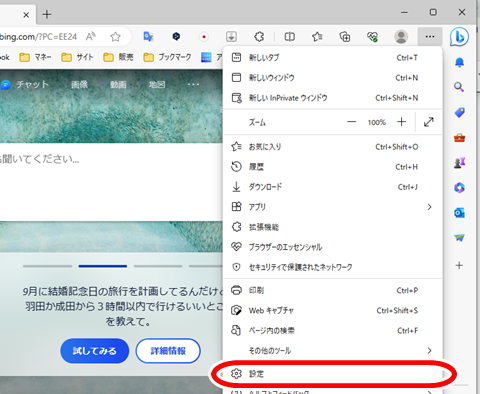
Task: Click the 詳細情報 button
Action: click(168, 351)
